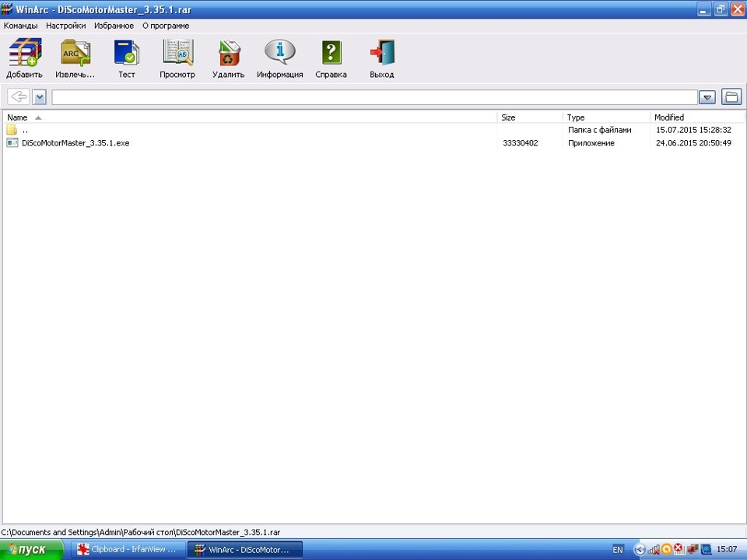
Task: Open the Команды menu
Action: click(x=20, y=26)
